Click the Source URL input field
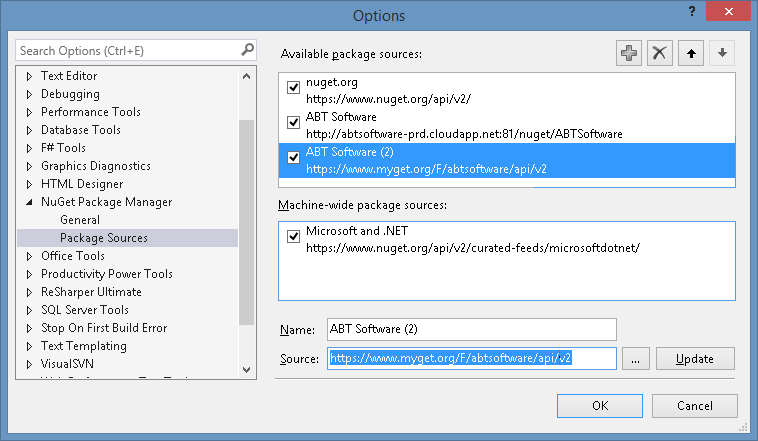Screen dimensions: 758x441 [471, 358]
